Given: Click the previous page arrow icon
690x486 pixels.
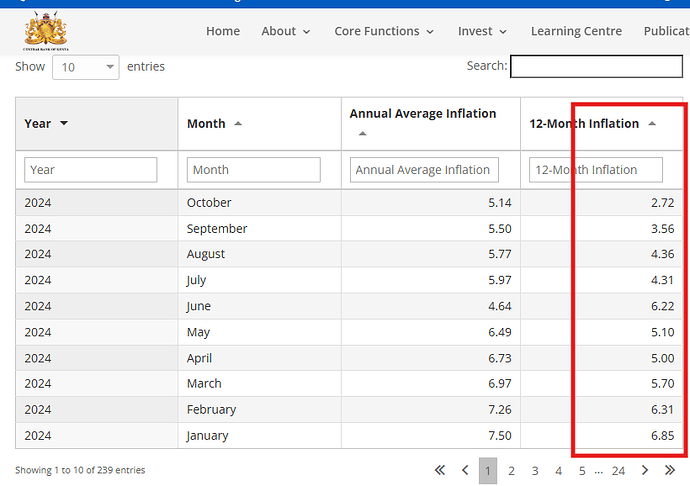Looking at the screenshot, I should tap(465, 470).
